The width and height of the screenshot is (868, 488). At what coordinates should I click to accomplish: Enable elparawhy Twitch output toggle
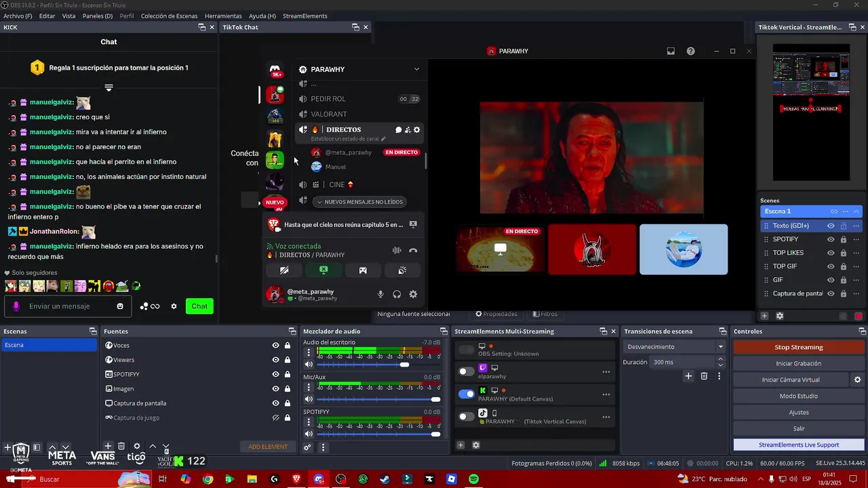pyautogui.click(x=467, y=371)
